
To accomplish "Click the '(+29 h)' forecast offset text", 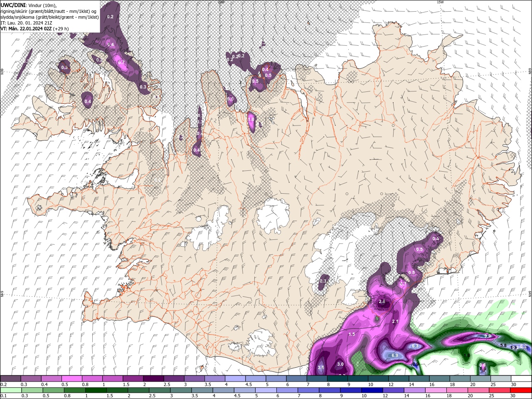I will (61, 29).
